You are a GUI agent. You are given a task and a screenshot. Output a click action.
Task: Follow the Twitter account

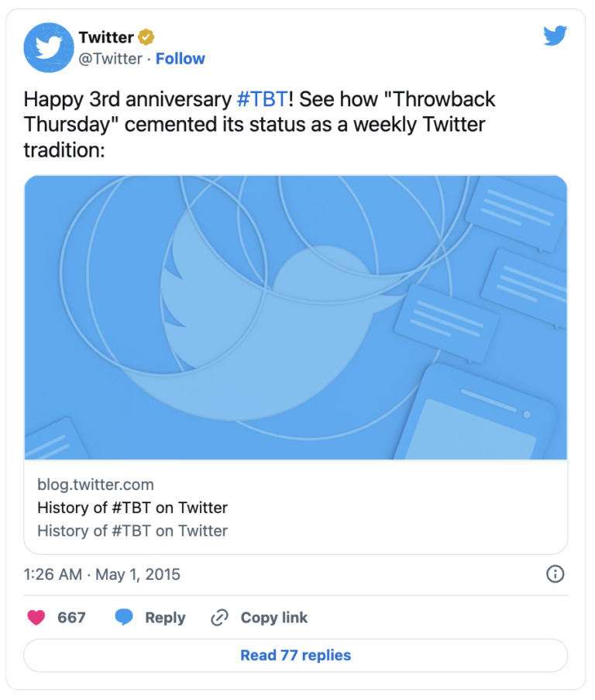point(181,59)
